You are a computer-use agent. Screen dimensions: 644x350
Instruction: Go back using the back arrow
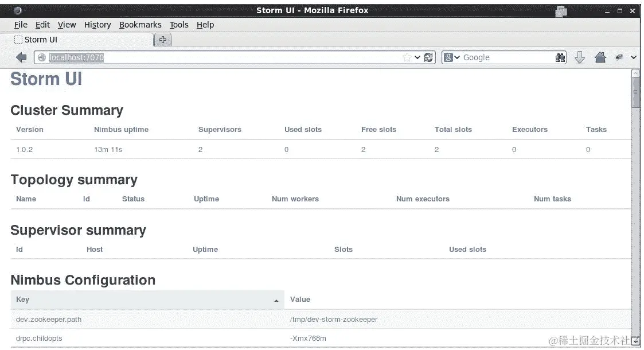click(21, 57)
